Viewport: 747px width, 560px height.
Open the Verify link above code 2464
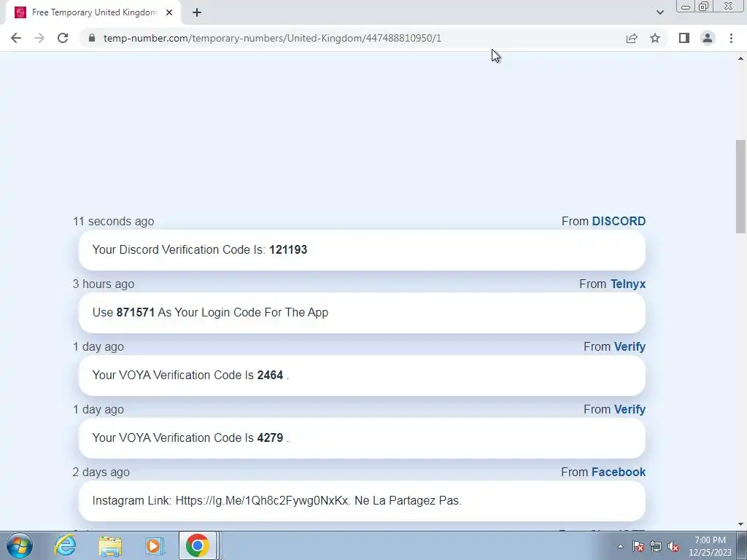click(x=630, y=346)
